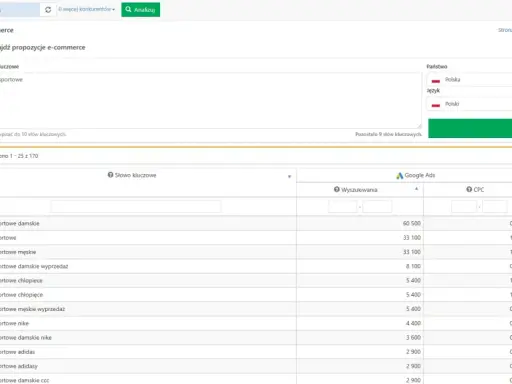Open the competitors dropdown next to the refresh icon
The image size is (512, 384).
(87, 9)
